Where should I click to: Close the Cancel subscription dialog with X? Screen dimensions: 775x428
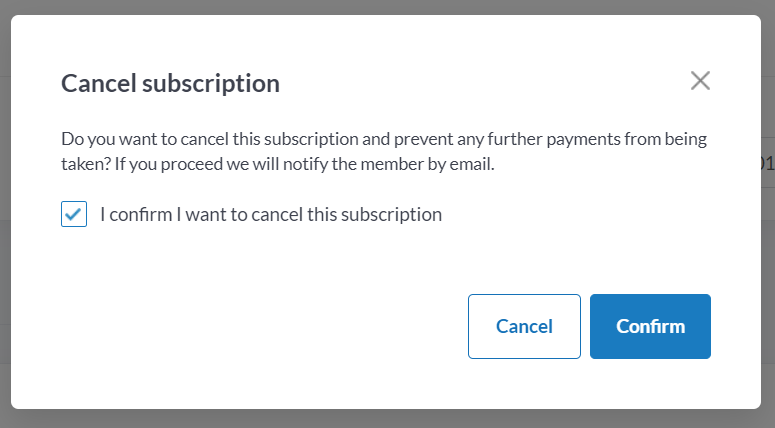[700, 81]
